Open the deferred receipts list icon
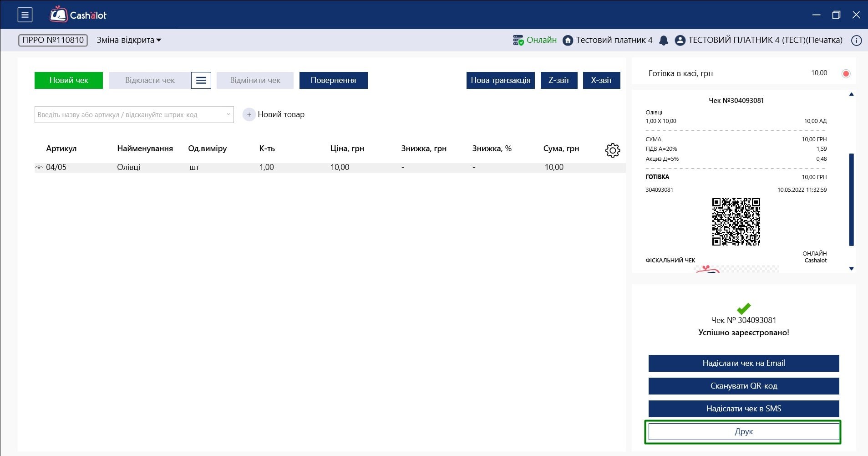This screenshot has height=456, width=868. click(x=201, y=81)
